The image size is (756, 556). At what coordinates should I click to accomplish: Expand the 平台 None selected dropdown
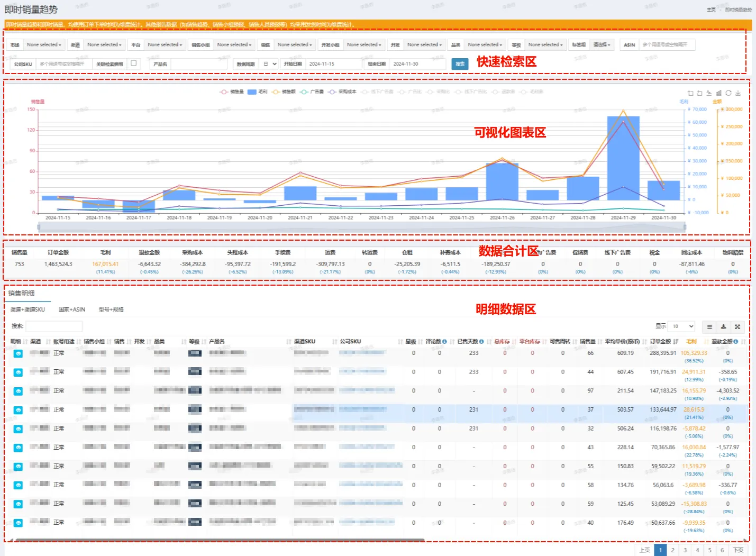tap(165, 45)
